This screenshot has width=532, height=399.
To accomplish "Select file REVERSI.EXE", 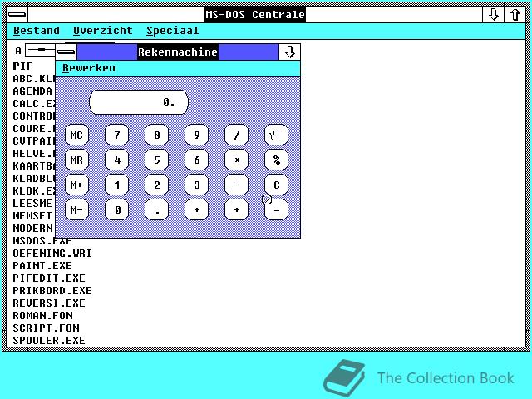I will coord(49,303).
